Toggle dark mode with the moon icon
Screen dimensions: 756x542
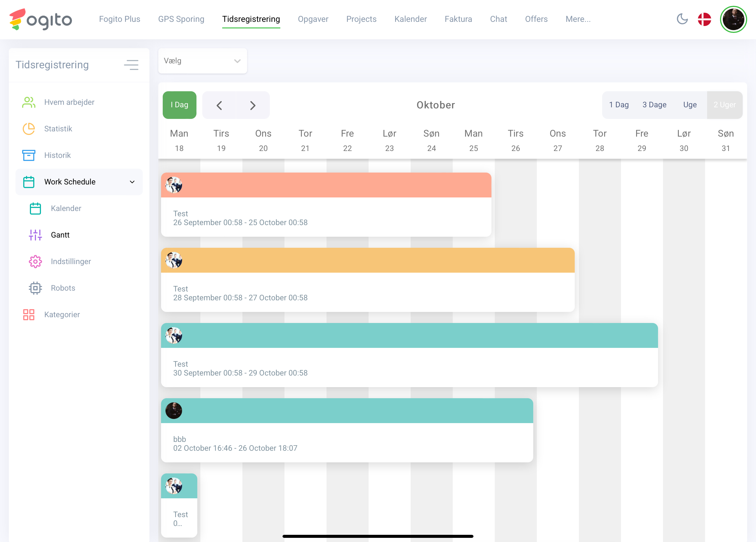pos(682,19)
